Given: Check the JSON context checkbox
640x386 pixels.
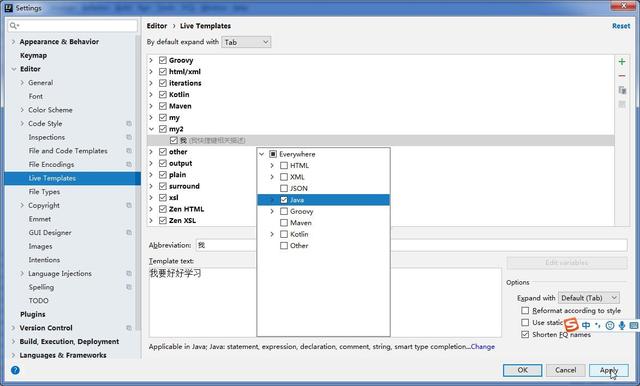Looking at the screenshot, I should click(284, 189).
